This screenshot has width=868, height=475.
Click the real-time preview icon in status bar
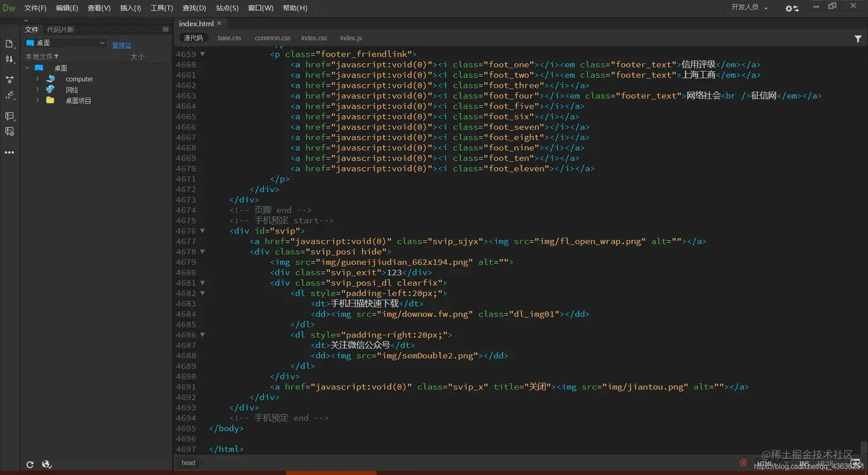click(x=855, y=463)
